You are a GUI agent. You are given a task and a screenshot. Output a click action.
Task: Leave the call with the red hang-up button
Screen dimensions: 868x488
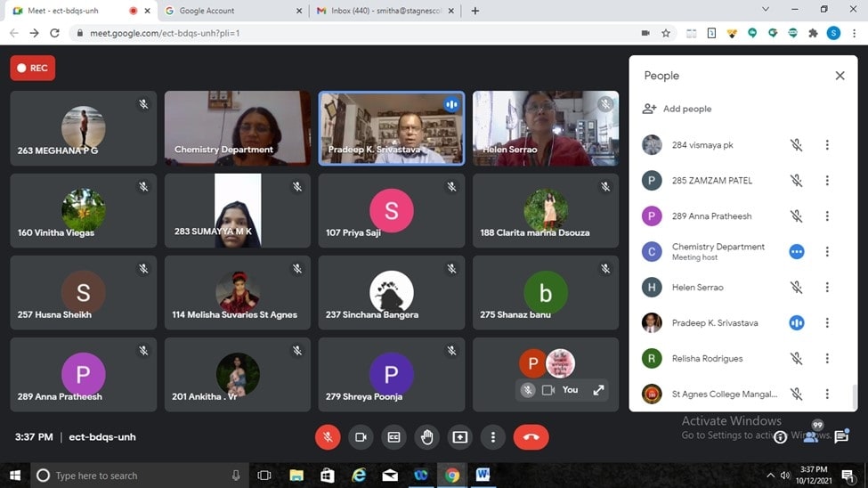[x=531, y=437]
